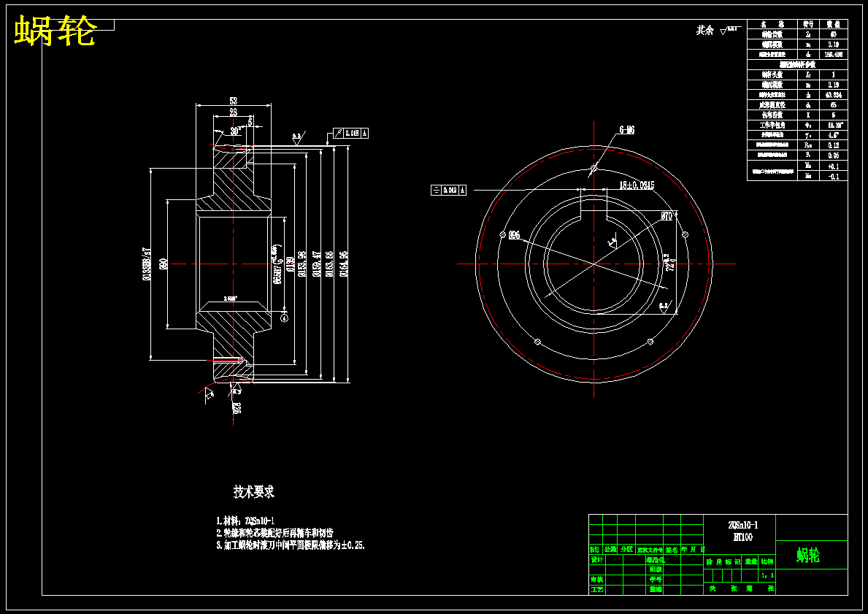This screenshot has width=868, height=614.
Task: Click the Ø153.98 diameter dimension
Action: (302, 264)
